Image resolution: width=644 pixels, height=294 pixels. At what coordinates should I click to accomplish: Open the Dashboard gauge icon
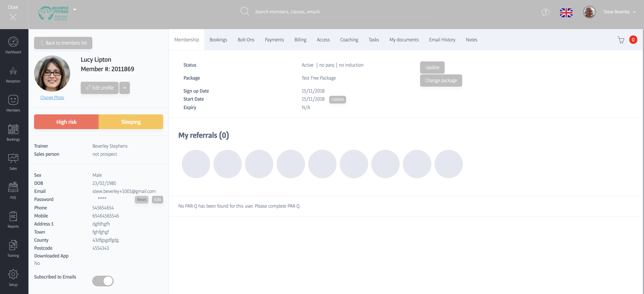13,42
